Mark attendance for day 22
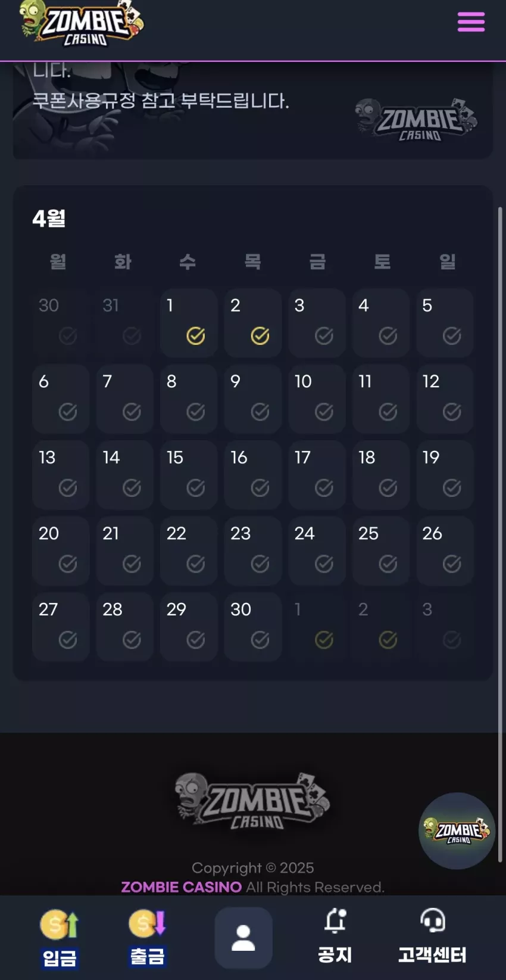506x980 pixels. (196, 564)
